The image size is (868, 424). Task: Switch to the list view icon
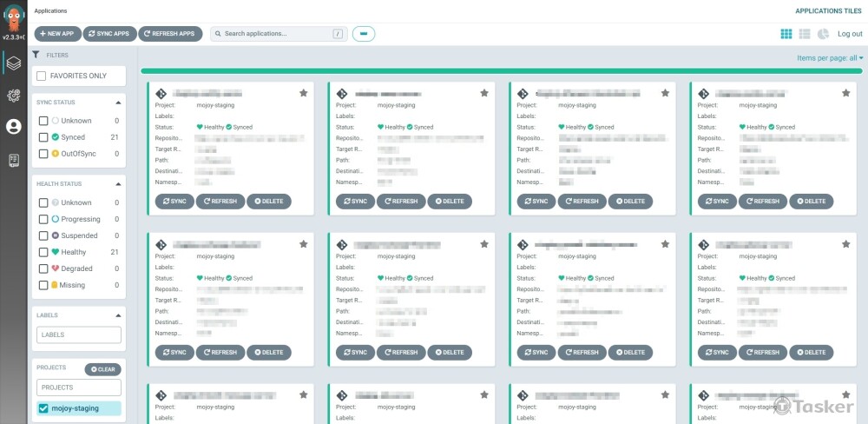pos(805,34)
